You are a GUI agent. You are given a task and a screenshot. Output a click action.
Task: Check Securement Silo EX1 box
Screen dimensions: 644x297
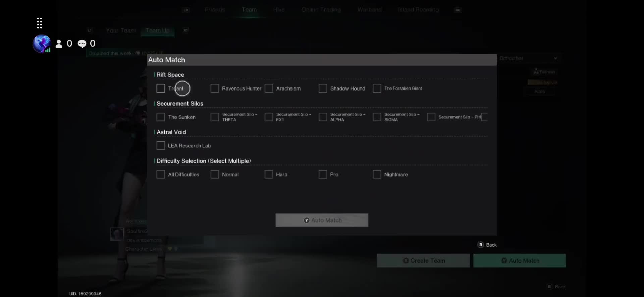[269, 117]
